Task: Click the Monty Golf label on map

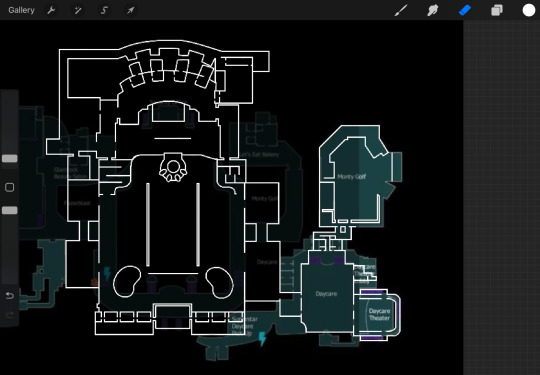Action: [x=351, y=177]
